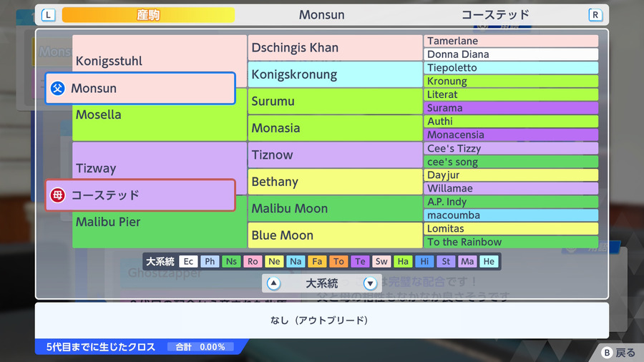Click the なし（アウトブリード）cross result text
Image resolution: width=644 pixels, height=362 pixels.
coord(319,320)
